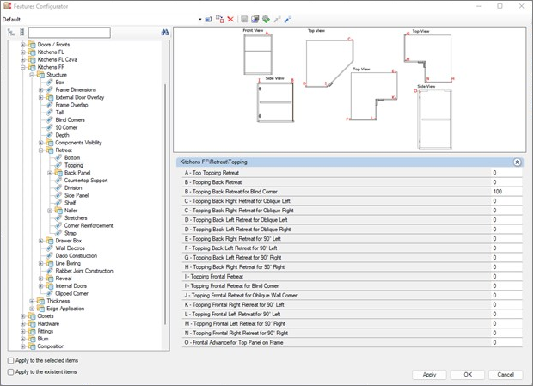
Task: Click the expand tree icon above the tree
Action: coord(11,33)
